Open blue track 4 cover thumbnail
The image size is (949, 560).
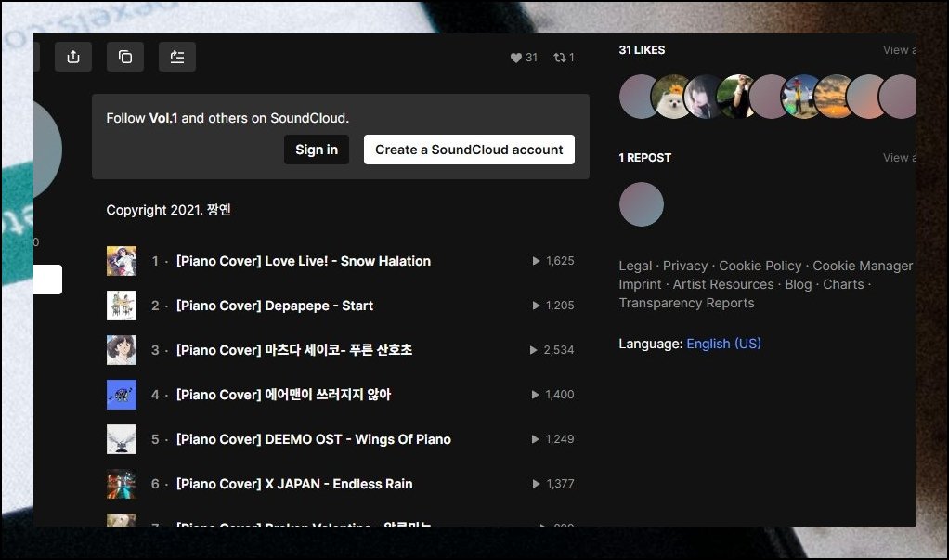coord(122,395)
